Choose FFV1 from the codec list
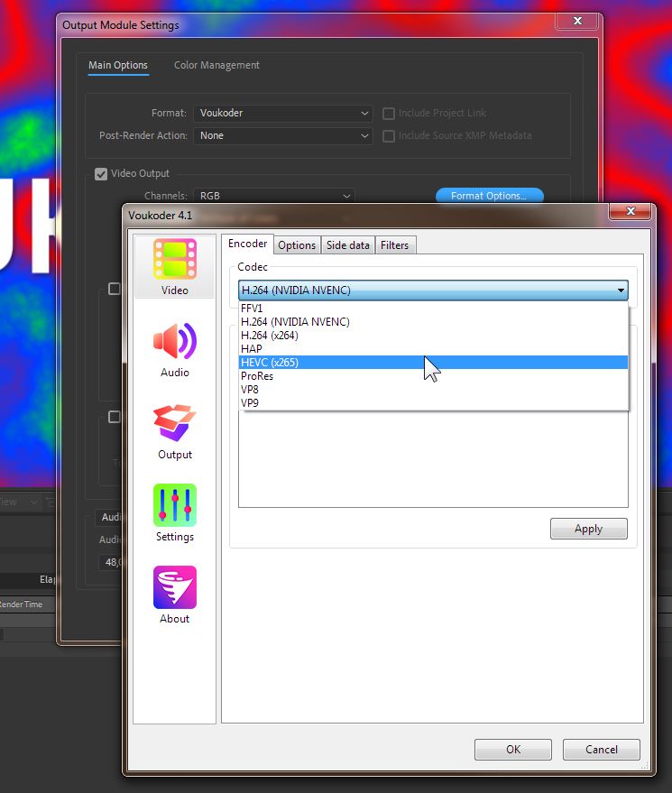The width and height of the screenshot is (672, 793). click(433, 308)
